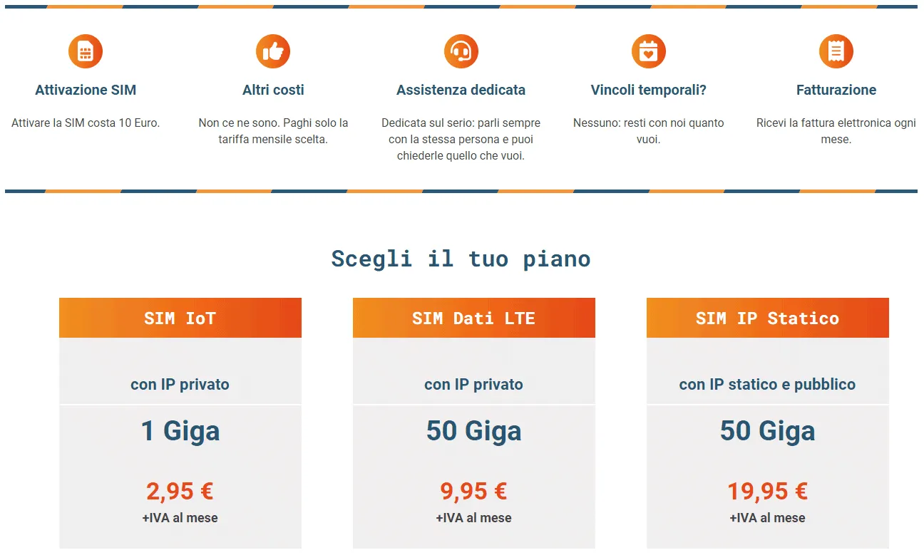Select con IP privato under SIM IoT
Image resolution: width=924 pixels, height=560 pixels.
[x=180, y=384]
